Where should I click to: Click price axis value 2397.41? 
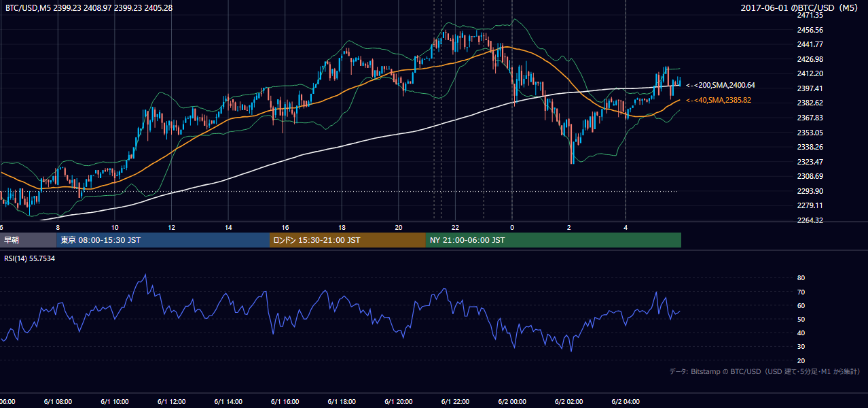click(x=810, y=88)
